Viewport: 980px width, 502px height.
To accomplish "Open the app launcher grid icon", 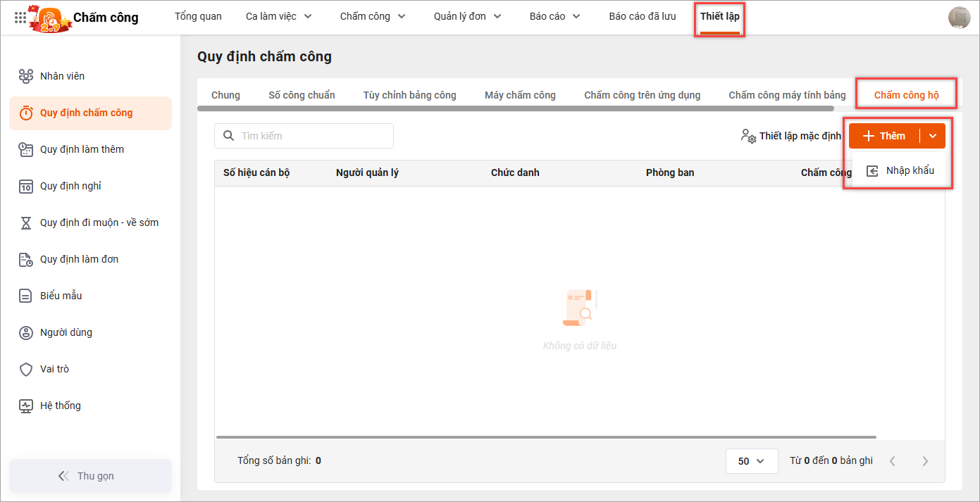I will [20, 17].
